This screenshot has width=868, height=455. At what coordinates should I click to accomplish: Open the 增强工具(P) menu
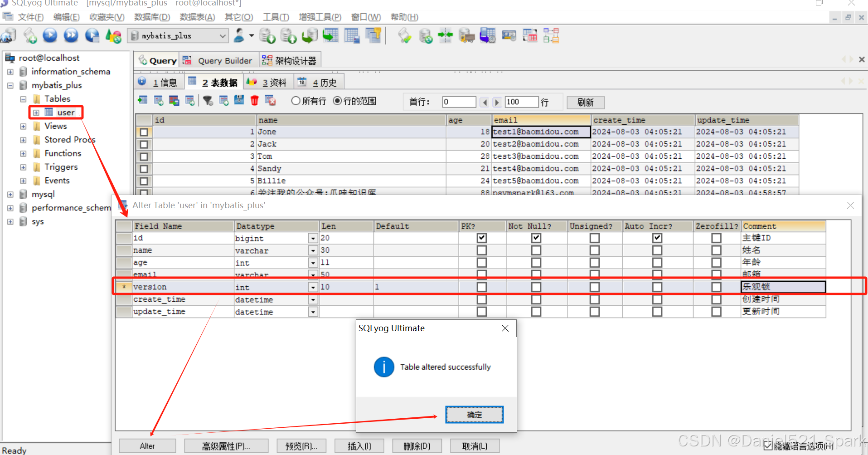320,17
